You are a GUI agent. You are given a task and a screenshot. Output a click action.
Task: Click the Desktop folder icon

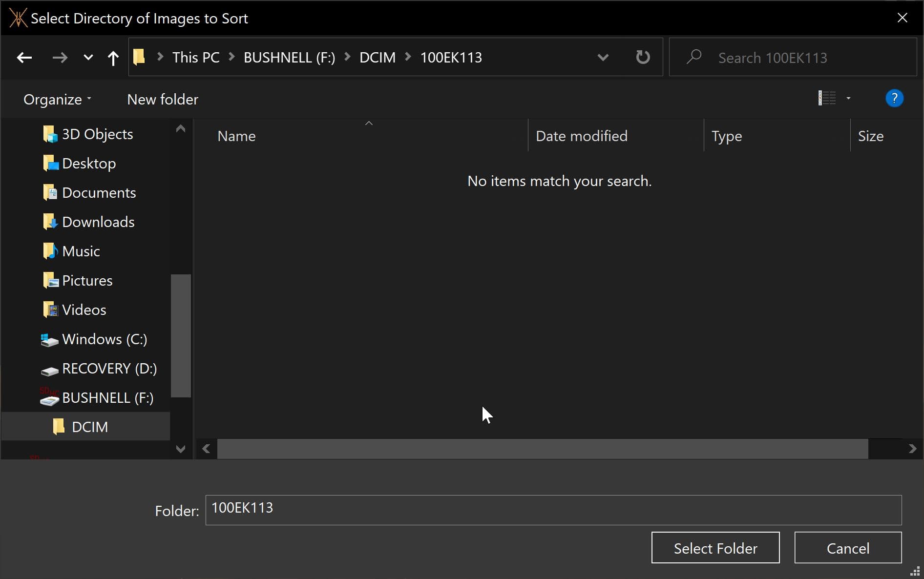click(50, 163)
